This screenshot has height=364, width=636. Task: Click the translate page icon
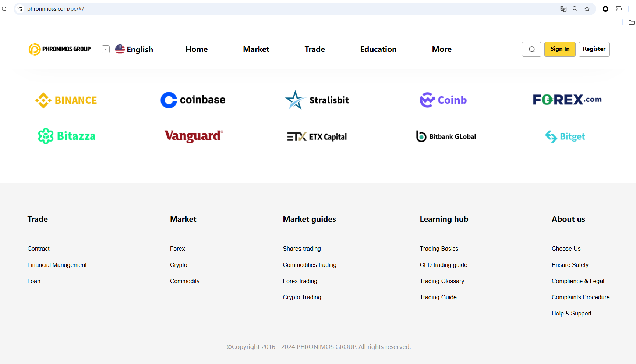[563, 9]
